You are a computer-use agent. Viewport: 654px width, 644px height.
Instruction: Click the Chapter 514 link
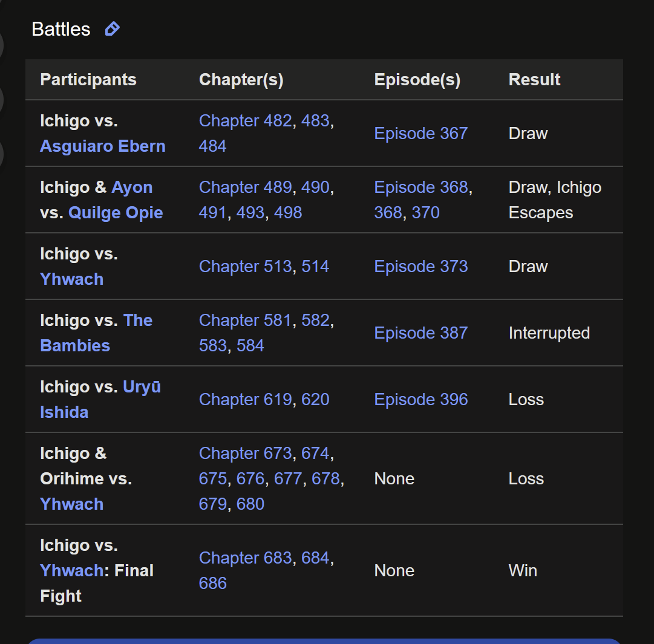(x=315, y=267)
